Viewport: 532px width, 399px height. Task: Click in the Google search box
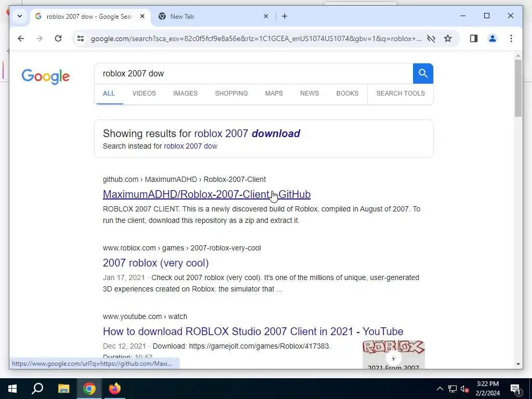[254, 73]
